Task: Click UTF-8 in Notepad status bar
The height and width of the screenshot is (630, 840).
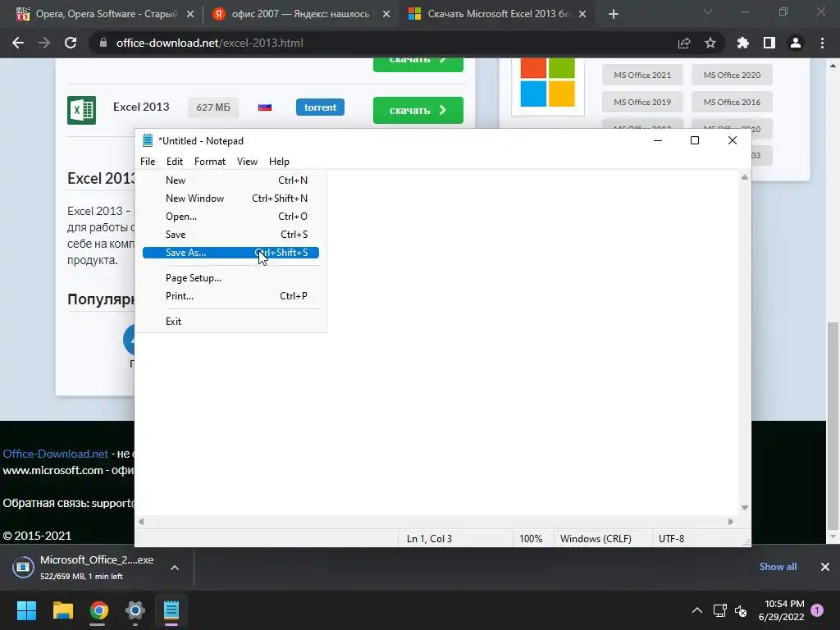Action: 671,539
